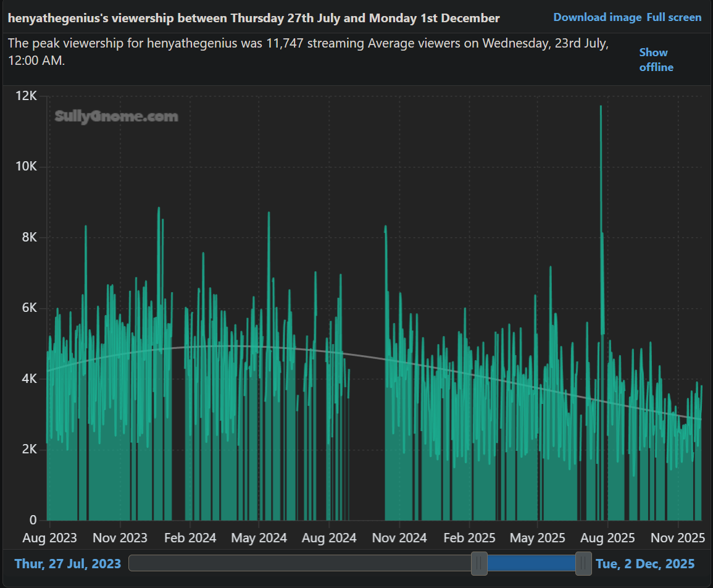Screen dimensions: 713x588
Task: Click the Feb 2025 x-axis label
Action: point(470,538)
